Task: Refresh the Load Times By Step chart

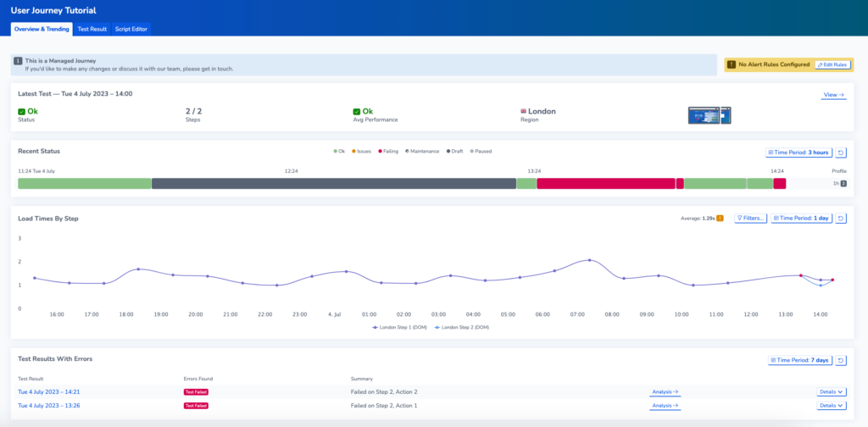Action: (840, 219)
